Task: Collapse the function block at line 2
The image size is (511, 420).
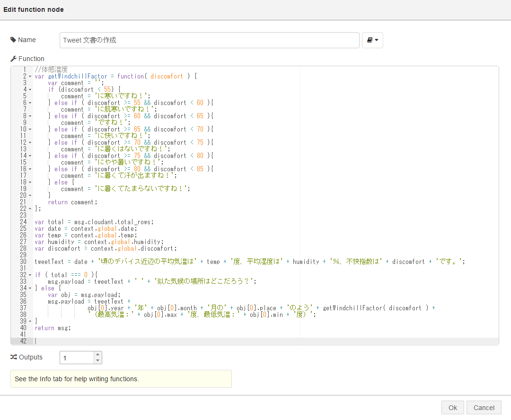Action: (30, 76)
